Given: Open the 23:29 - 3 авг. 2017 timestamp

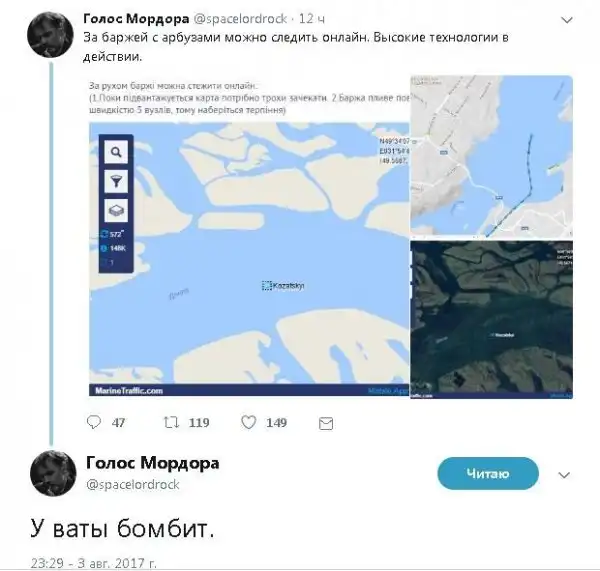Looking at the screenshot, I should tap(94, 563).
